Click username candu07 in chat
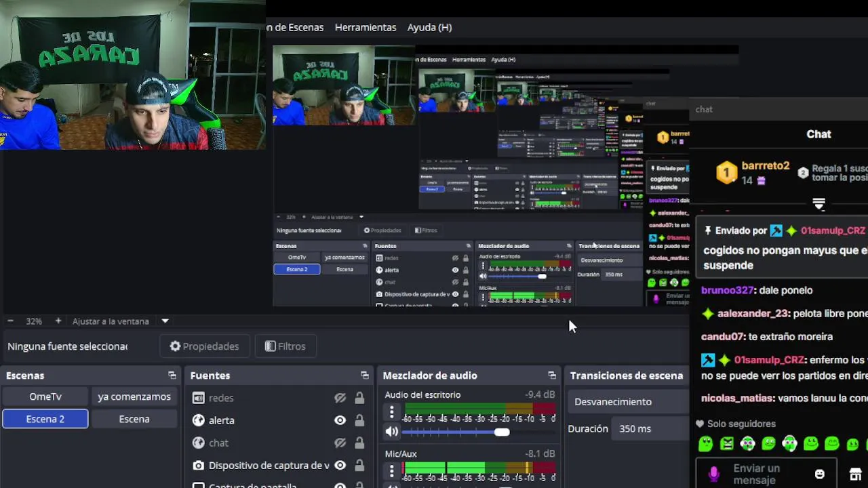The image size is (868, 488). pyautogui.click(x=722, y=337)
